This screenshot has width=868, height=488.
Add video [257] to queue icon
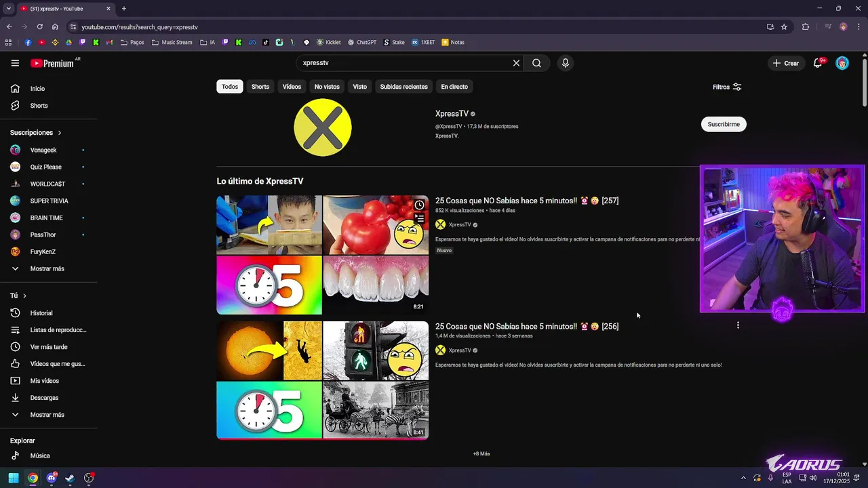tap(420, 219)
